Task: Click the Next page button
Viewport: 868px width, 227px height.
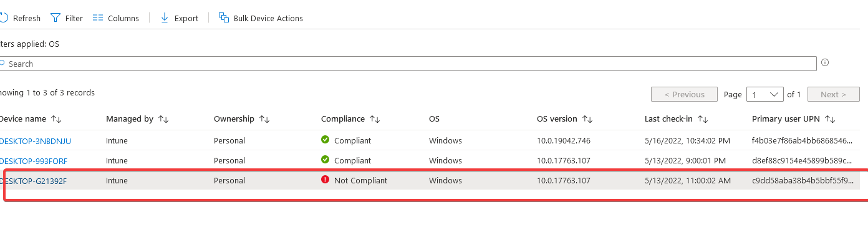Action: click(833, 94)
